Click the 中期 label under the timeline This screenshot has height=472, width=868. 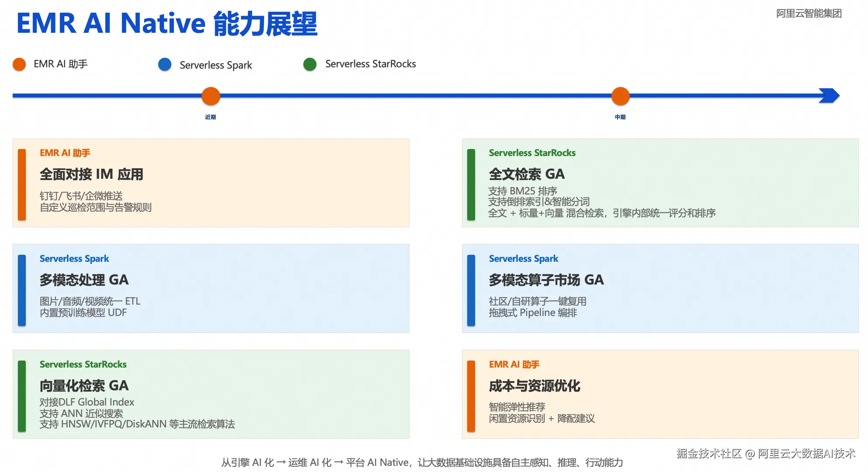tap(620, 117)
